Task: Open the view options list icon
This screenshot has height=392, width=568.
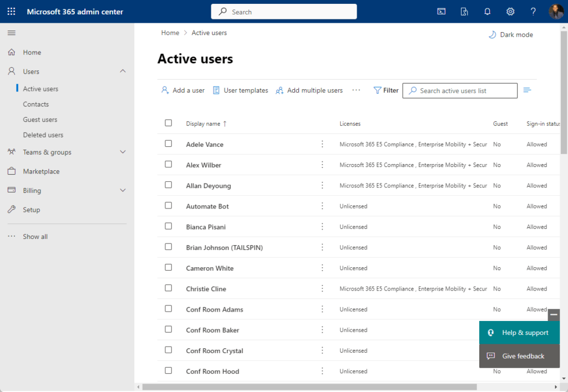Action: (x=527, y=90)
